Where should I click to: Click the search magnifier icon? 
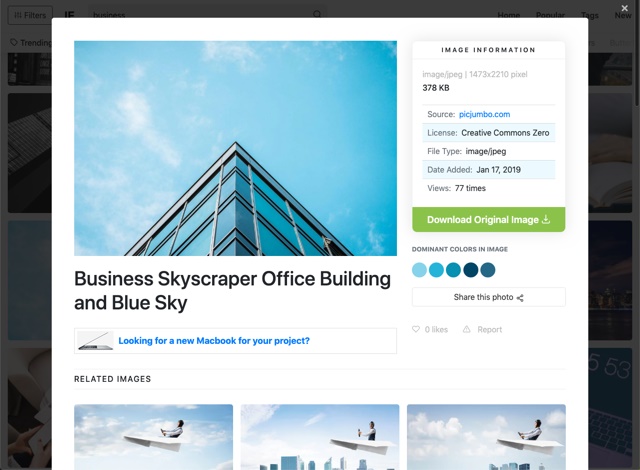pos(317,15)
